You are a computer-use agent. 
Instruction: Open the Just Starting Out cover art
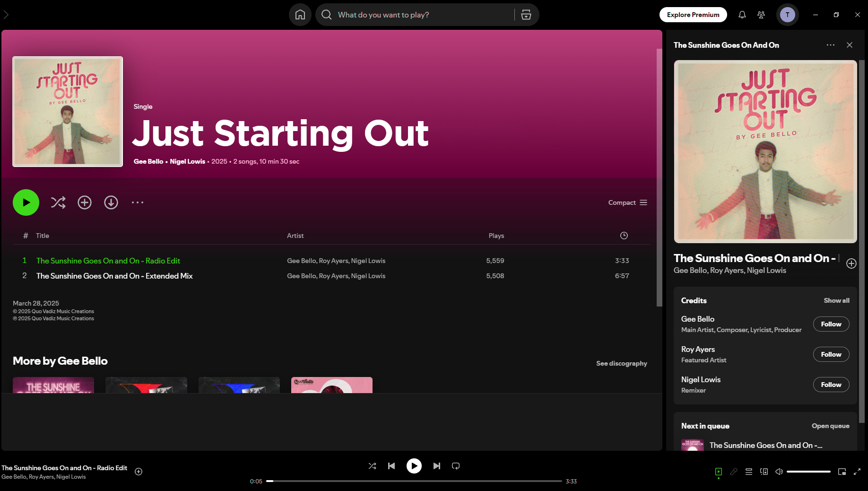pos(68,112)
